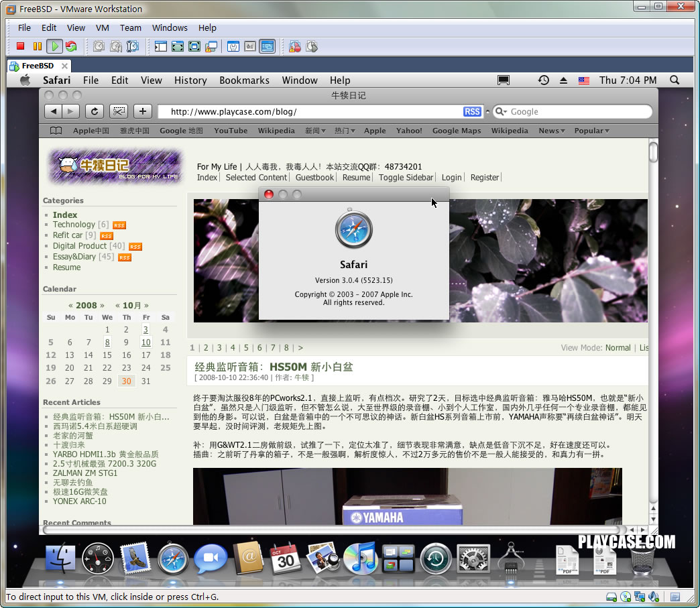Open the VMware Team menu

click(x=130, y=27)
